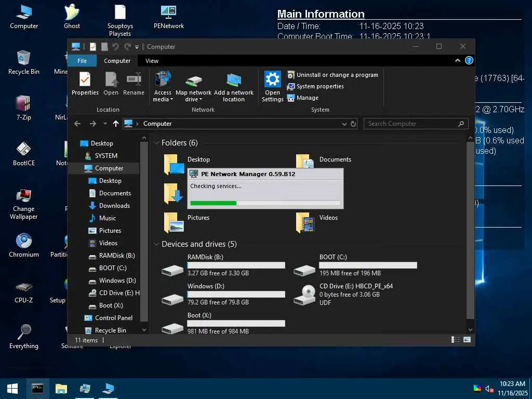Image resolution: width=532 pixels, height=399 pixels.
Task: Click Manage in System group
Action: (303, 98)
